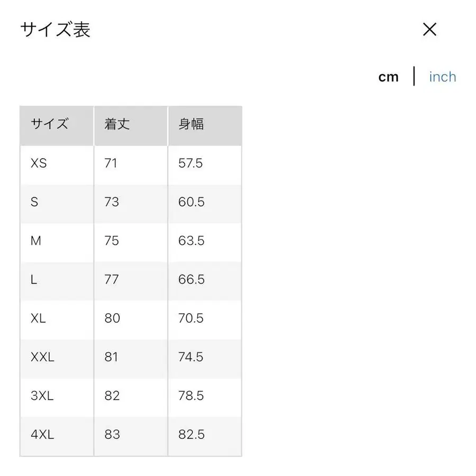Click the 着丈 value 71 for XS
476x476 pixels.
click(x=111, y=164)
